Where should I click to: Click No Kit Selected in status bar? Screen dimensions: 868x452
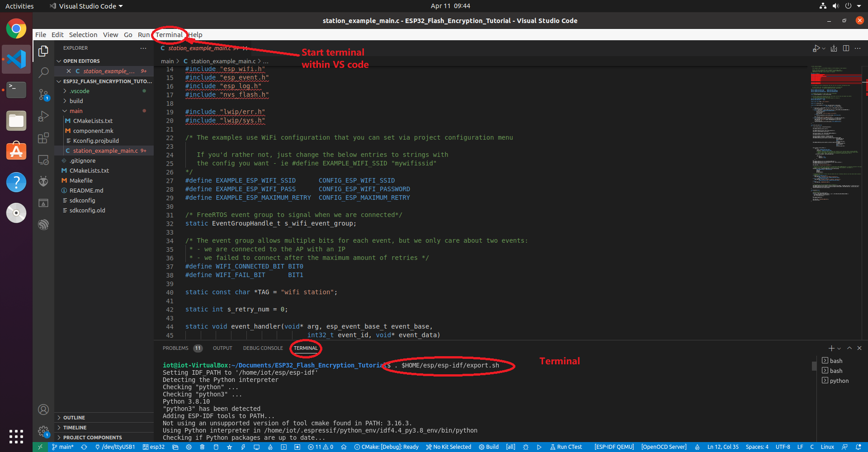coord(448,447)
